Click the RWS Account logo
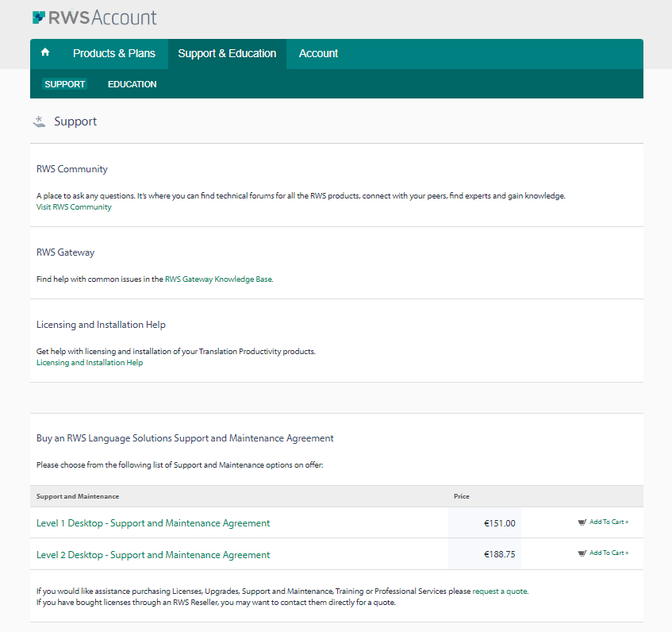This screenshot has height=632, width=672. coord(94,17)
